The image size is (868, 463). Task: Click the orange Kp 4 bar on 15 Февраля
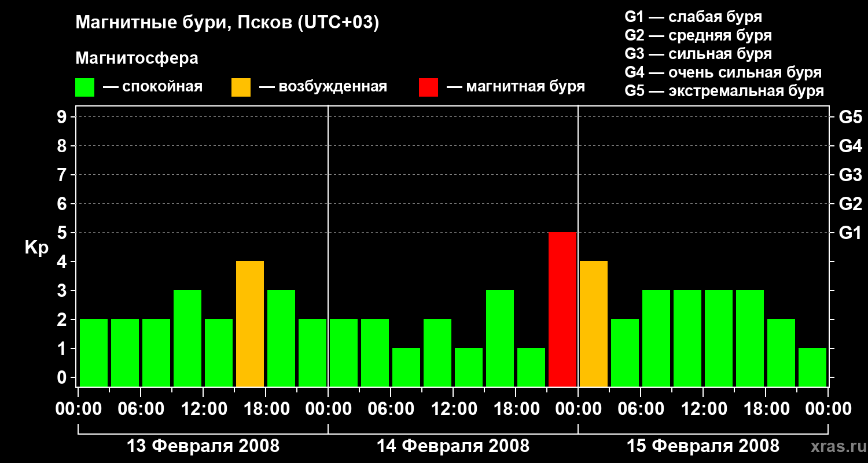tap(594, 324)
